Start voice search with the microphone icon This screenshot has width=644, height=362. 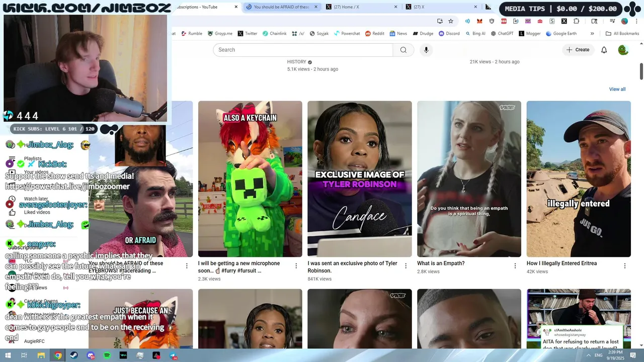[x=426, y=50]
